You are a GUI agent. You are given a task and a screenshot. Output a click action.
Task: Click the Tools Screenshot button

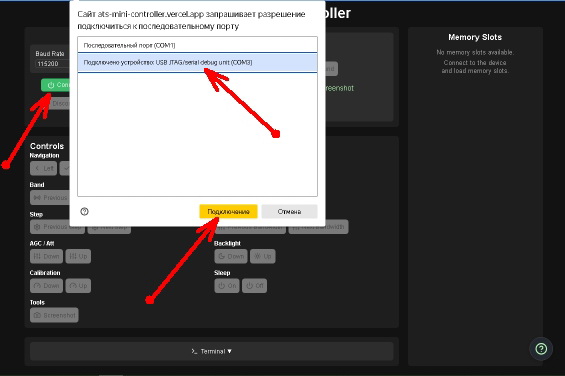pyautogui.click(x=54, y=315)
